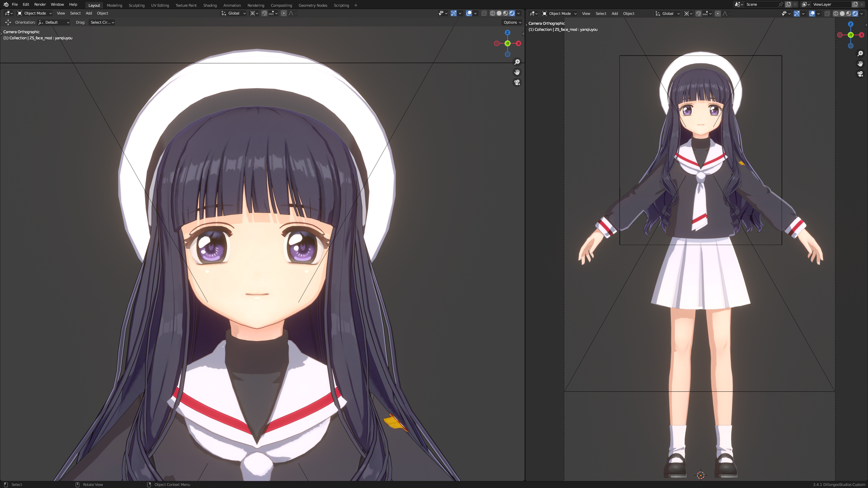Open right viewport editor type menu
Image resolution: width=868 pixels, height=488 pixels.
(534, 14)
